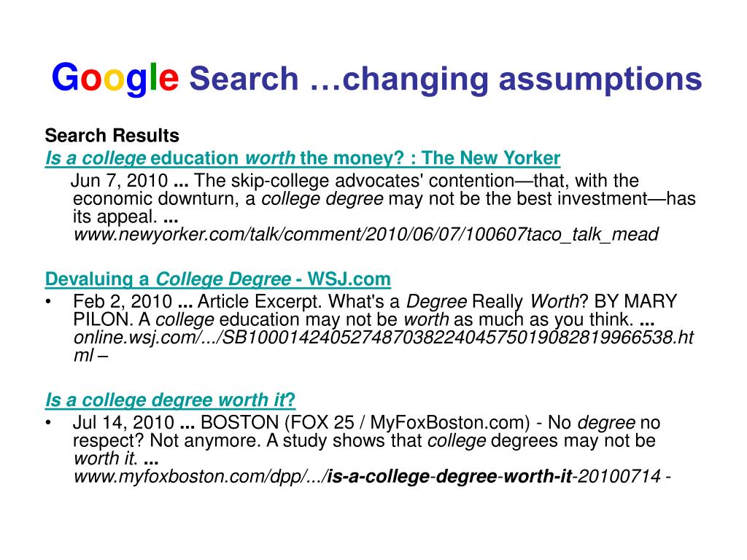Click the newyorker.com URL text
This screenshot has height=560, width=747.
366,234
